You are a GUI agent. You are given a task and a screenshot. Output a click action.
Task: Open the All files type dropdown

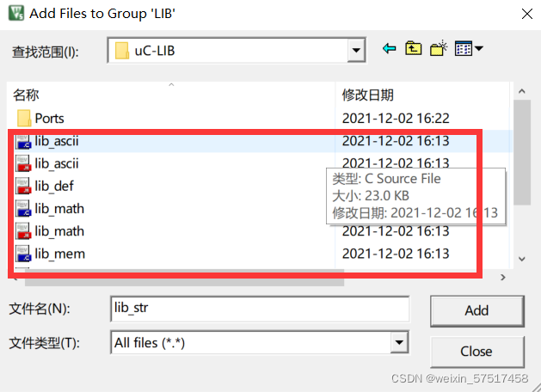click(x=400, y=342)
